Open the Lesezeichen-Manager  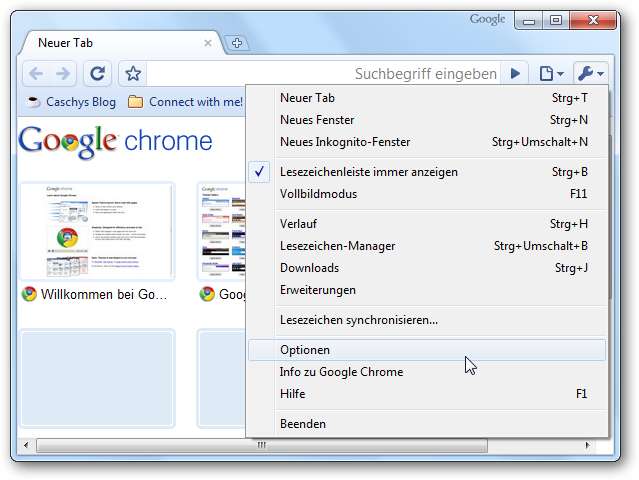427,246
